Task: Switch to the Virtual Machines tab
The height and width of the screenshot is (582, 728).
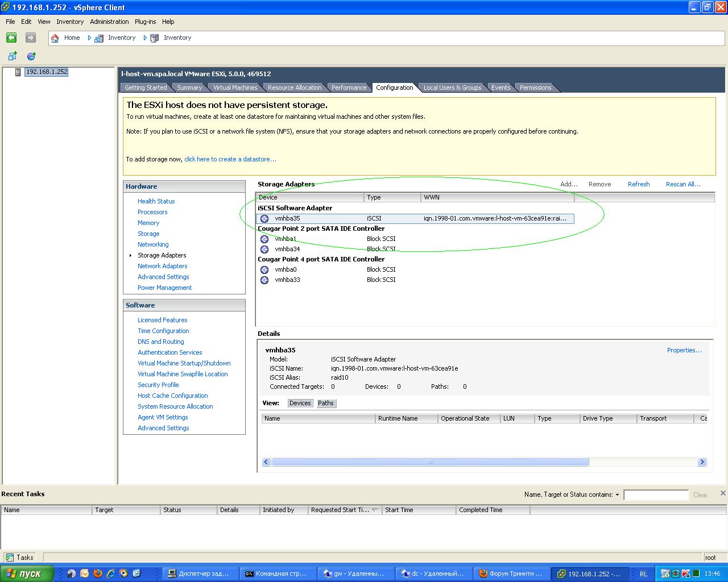Action: tap(235, 88)
